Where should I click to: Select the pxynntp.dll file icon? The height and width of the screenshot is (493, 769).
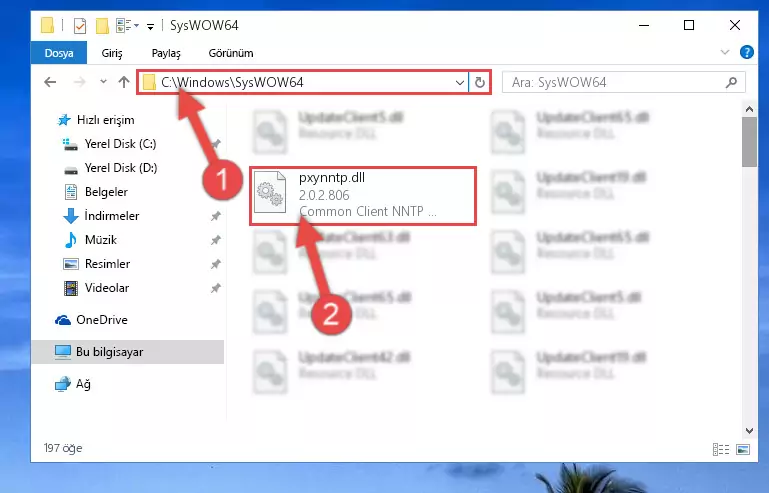pos(270,192)
